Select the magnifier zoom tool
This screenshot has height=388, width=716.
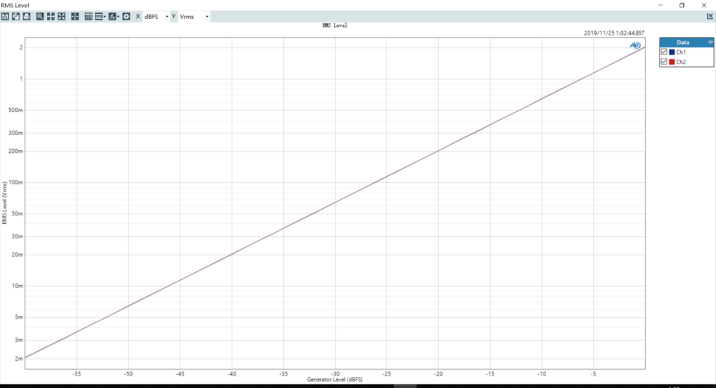(40, 16)
